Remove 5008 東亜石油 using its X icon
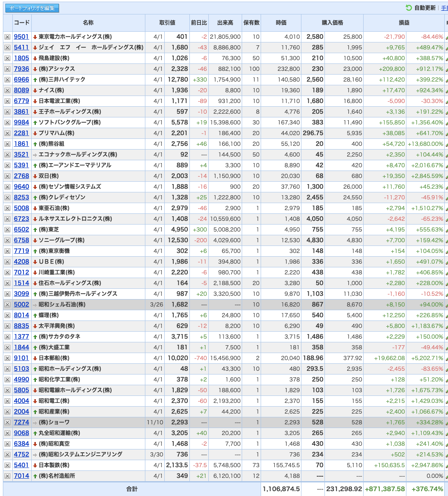The width and height of the screenshot is (448, 496). (x=7, y=208)
